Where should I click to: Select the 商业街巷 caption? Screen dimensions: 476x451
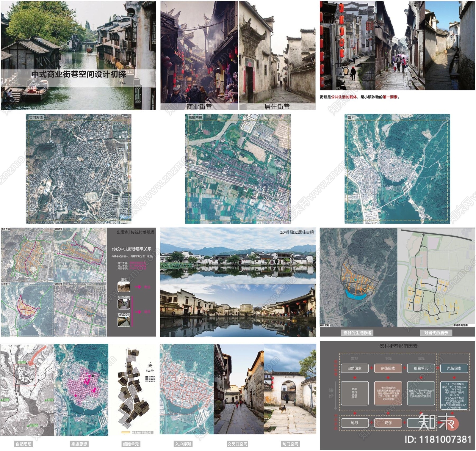(199, 106)
